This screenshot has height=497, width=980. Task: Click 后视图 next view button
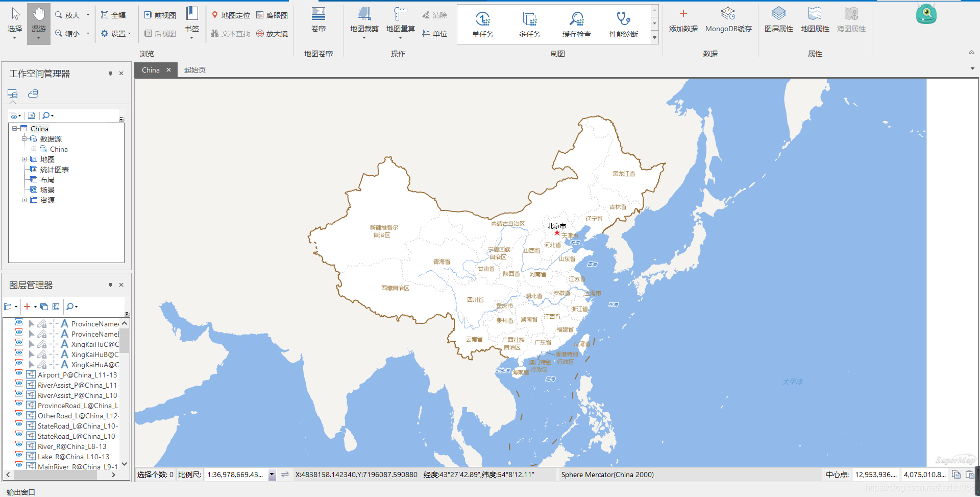point(160,34)
